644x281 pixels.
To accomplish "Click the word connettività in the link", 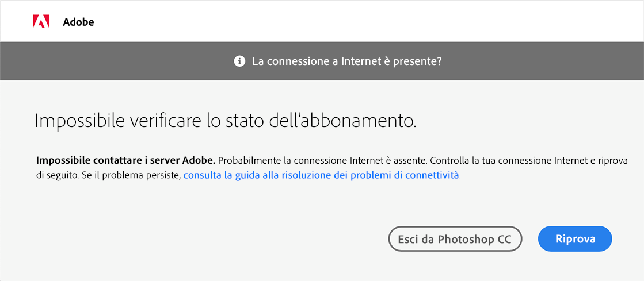I will [432, 175].
